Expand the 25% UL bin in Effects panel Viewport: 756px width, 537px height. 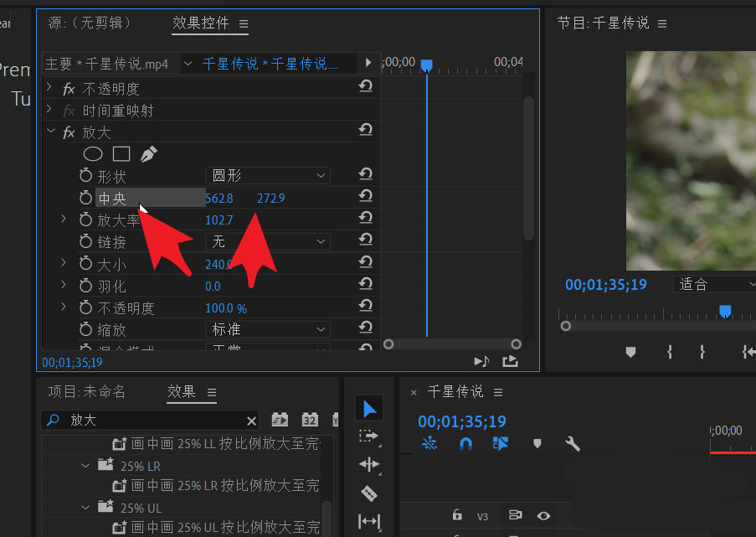(85, 507)
